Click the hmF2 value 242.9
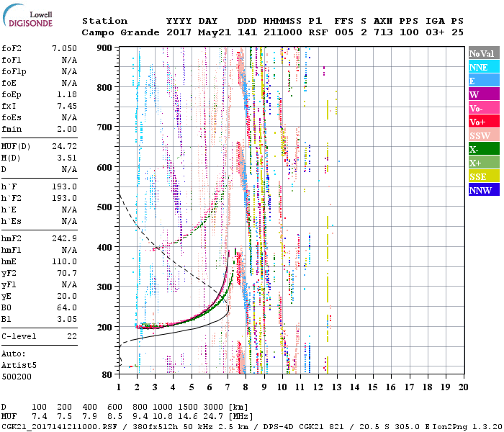Screen dimensions: 504x432 click(x=64, y=238)
